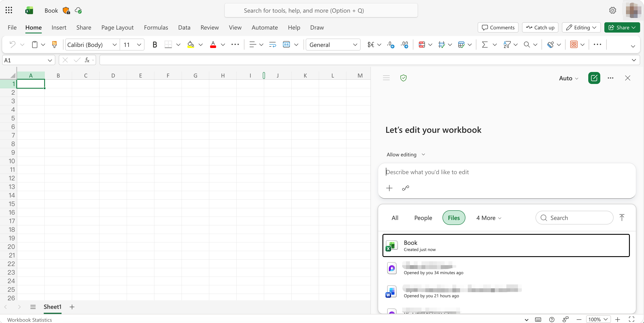The image size is (644, 323).
Task: Apply cell borders
Action: pos(168,45)
